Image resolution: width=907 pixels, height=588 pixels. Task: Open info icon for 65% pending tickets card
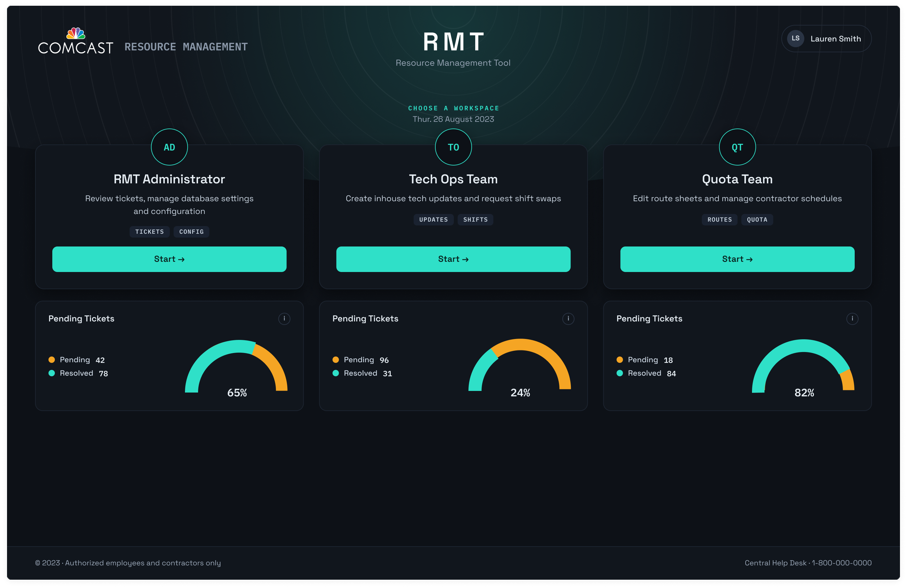point(284,319)
